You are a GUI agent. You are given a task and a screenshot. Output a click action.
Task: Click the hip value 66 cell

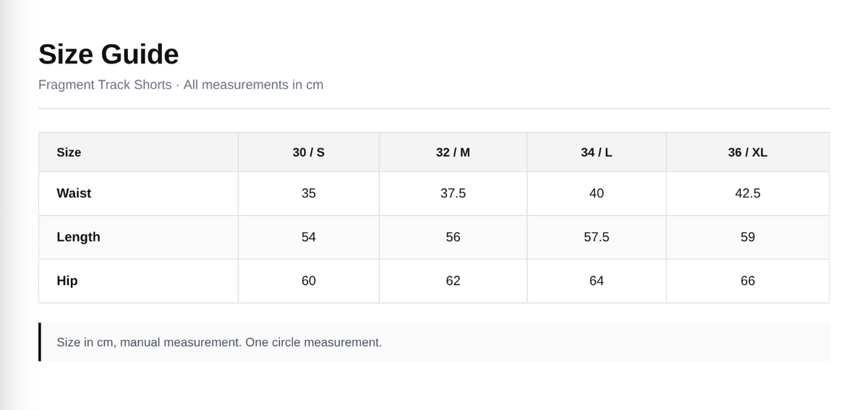tap(748, 281)
